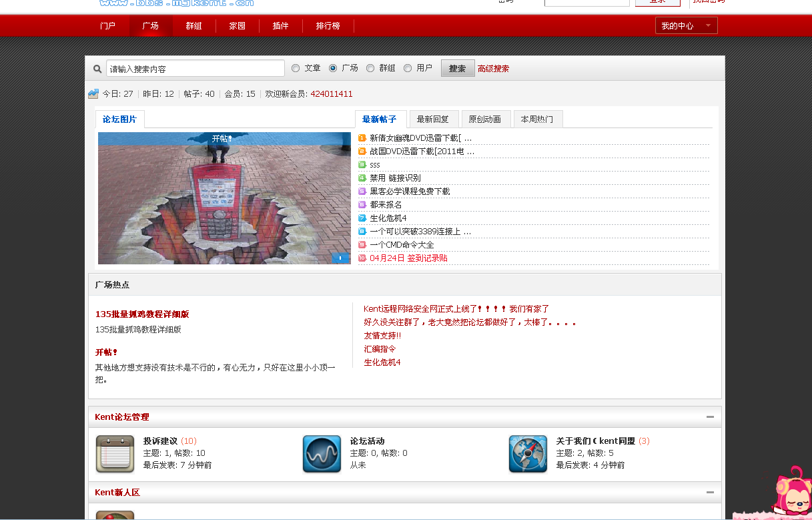812x520 pixels.
Task: Click slide indicator 1 on forum image
Action: pyautogui.click(x=340, y=258)
